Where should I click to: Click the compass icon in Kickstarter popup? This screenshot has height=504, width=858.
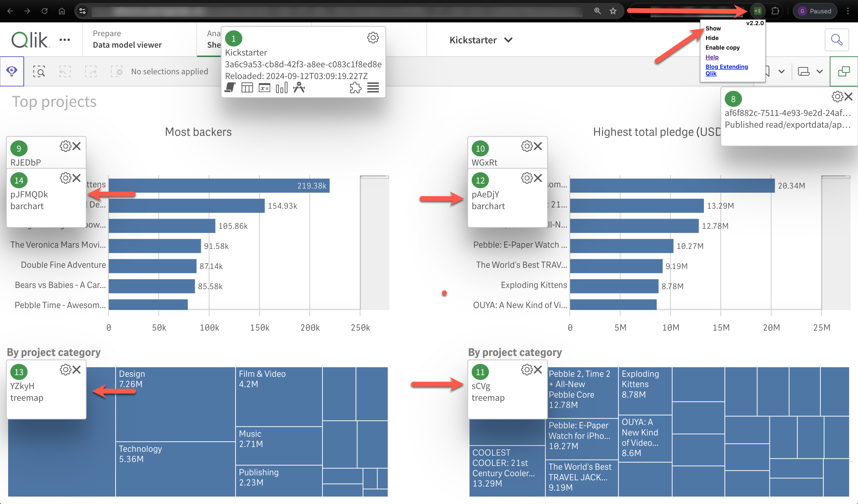(299, 88)
